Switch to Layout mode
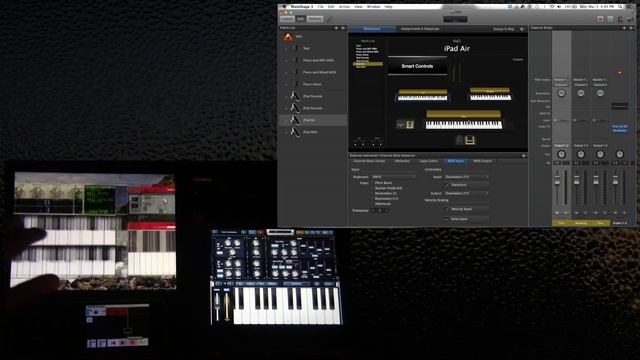The width and height of the screenshot is (640, 360). click(x=287, y=19)
